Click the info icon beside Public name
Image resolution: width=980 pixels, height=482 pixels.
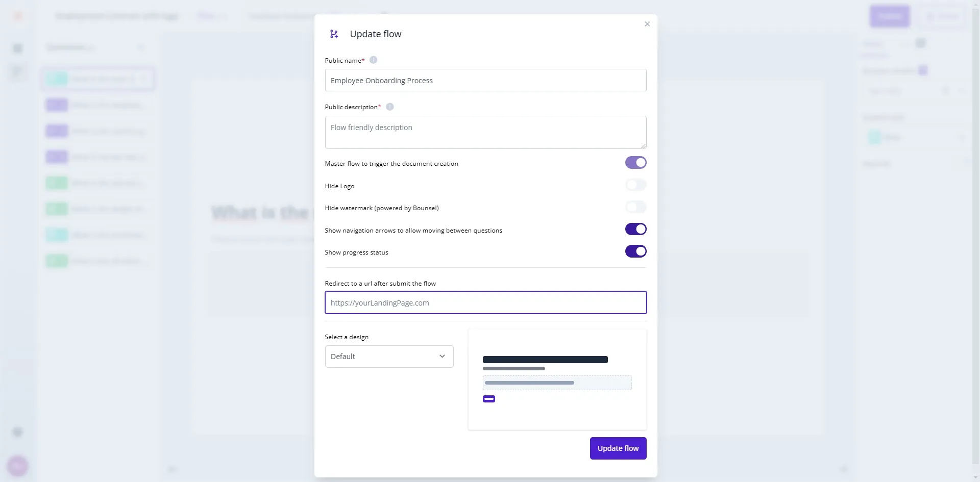(x=373, y=60)
